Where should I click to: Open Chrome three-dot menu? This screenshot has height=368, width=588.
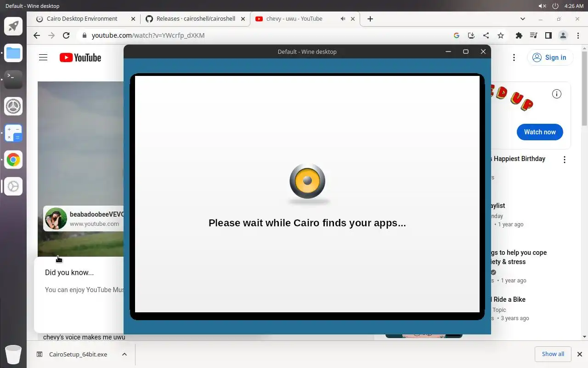point(578,35)
